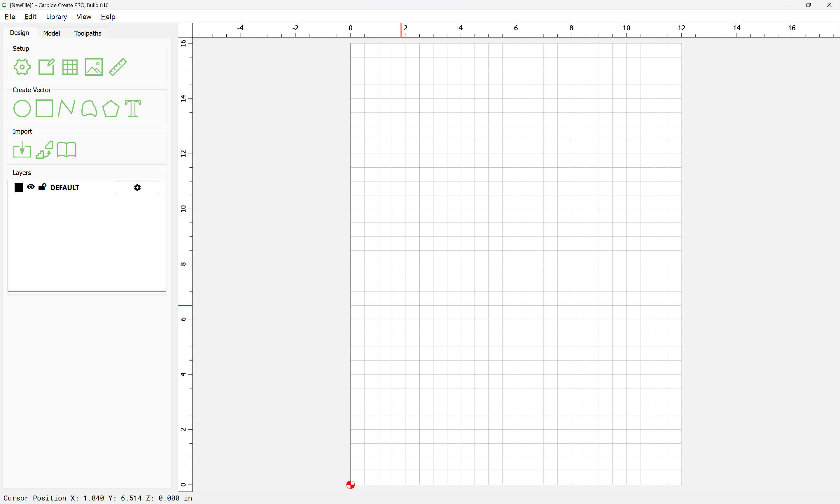Viewport: 840px width, 504px height.
Task: Open the View menu
Action: 84,17
